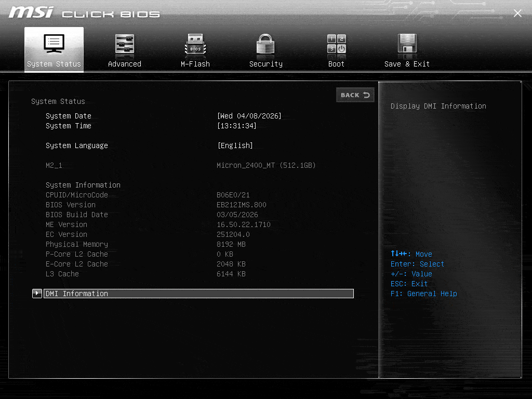Image resolution: width=532 pixels, height=399 pixels.
Task: Close the Click BIOS window
Action: coord(517,13)
